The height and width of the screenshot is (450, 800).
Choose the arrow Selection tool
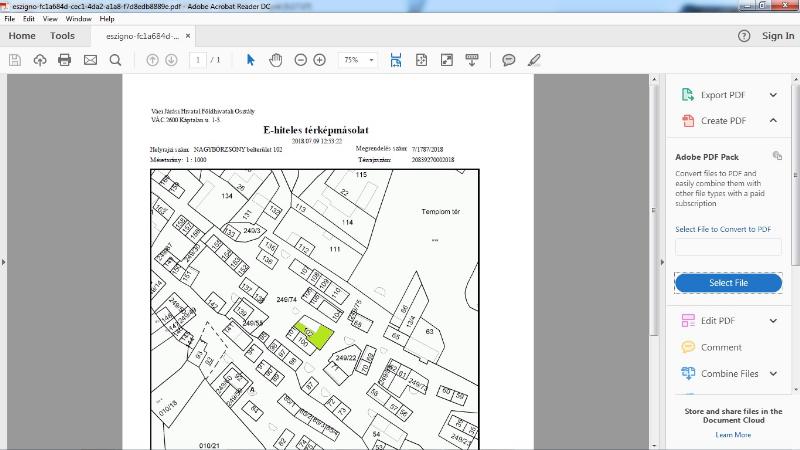click(251, 60)
